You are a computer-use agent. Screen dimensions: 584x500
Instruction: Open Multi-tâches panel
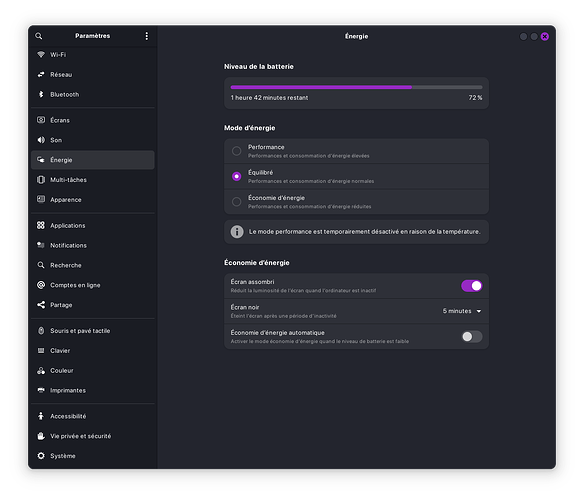point(93,180)
